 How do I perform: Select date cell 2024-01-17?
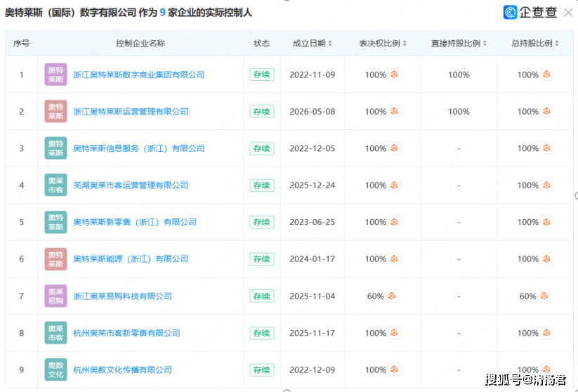[x=313, y=259]
